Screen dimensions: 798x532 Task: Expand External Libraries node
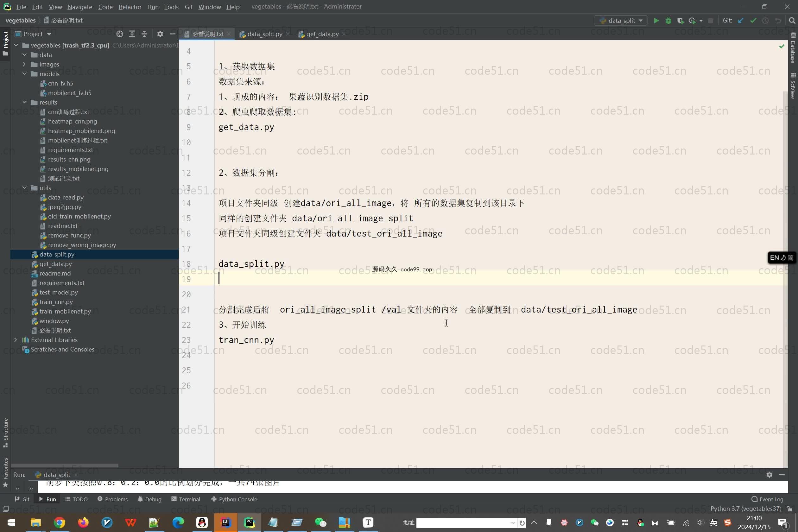click(16, 339)
